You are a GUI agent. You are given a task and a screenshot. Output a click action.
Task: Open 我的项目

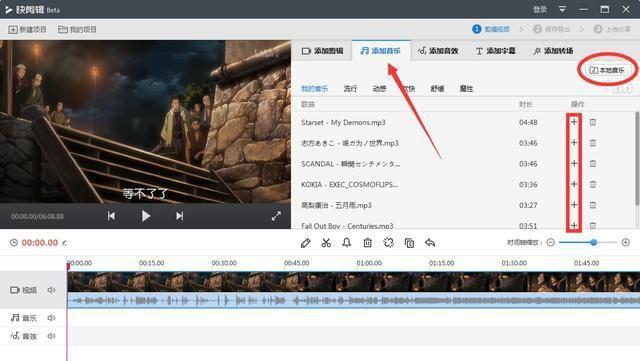point(77,29)
